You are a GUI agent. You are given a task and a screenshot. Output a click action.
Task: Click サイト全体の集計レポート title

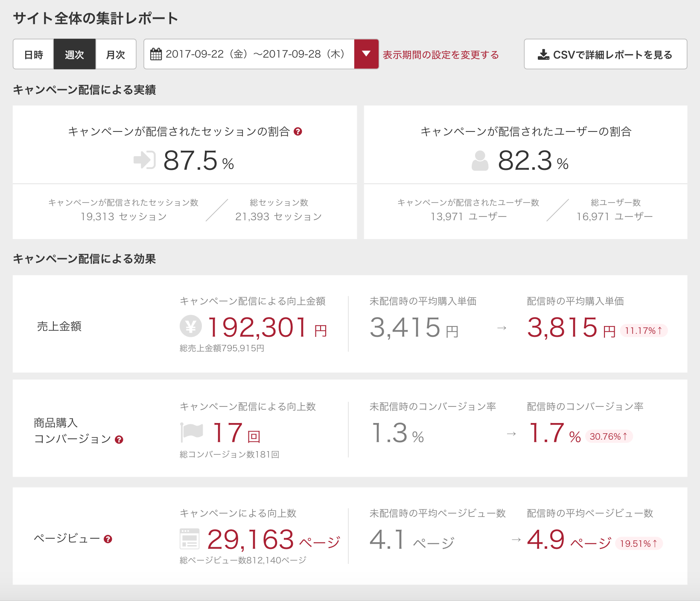point(96,18)
